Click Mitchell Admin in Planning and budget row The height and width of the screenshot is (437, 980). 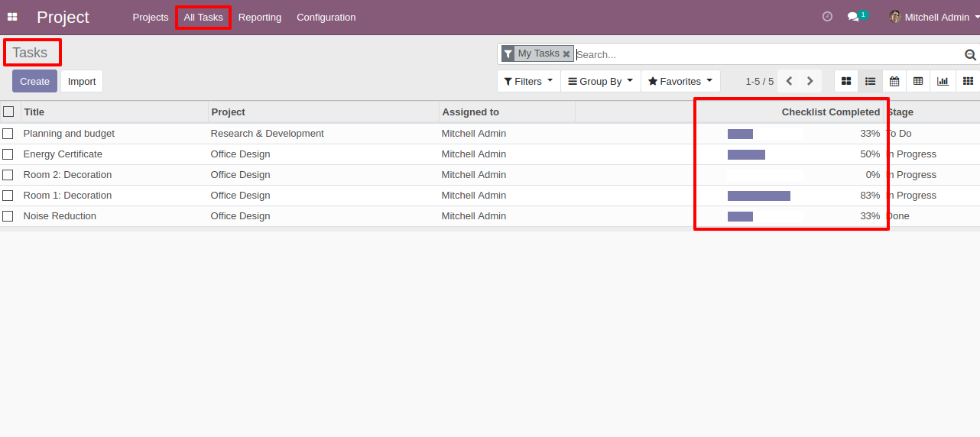474,134
